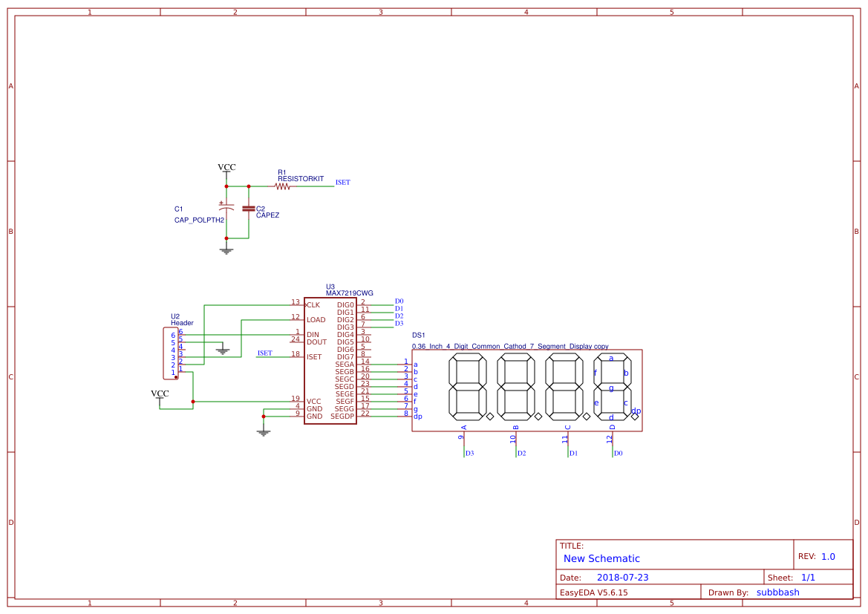868x614 pixels.
Task: Click the D0 net label under display pin 12
Action: pyautogui.click(x=618, y=454)
